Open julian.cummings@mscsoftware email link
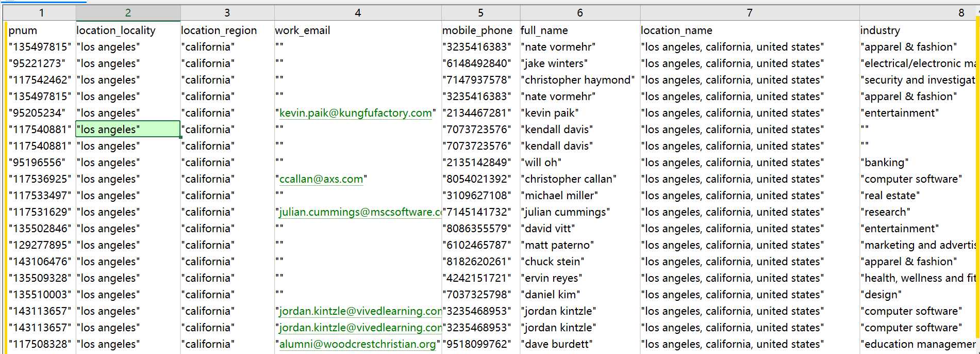This screenshot has height=354, width=980. [x=360, y=212]
